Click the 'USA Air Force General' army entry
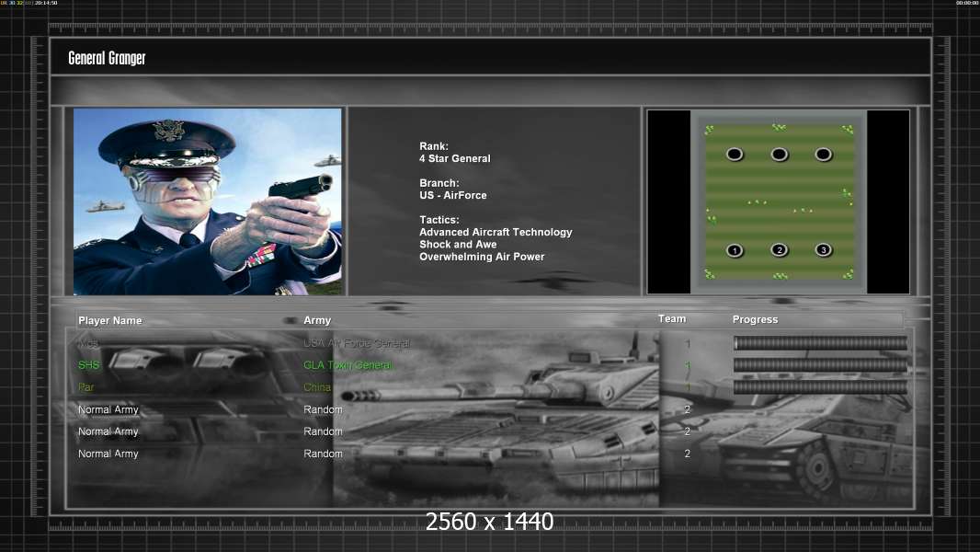The image size is (980, 552). click(357, 343)
